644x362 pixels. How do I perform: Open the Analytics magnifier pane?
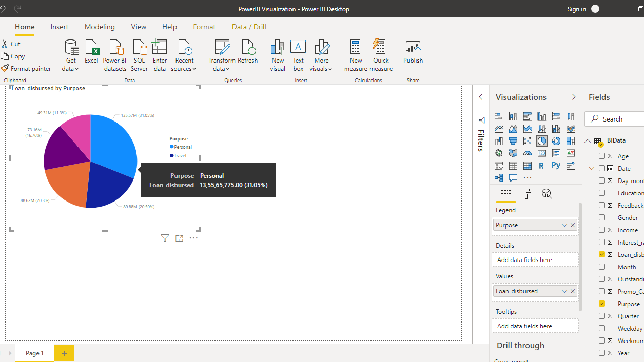(x=547, y=194)
